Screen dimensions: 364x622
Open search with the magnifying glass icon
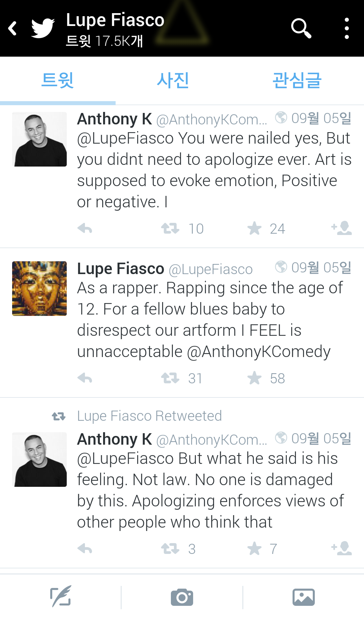(x=301, y=28)
